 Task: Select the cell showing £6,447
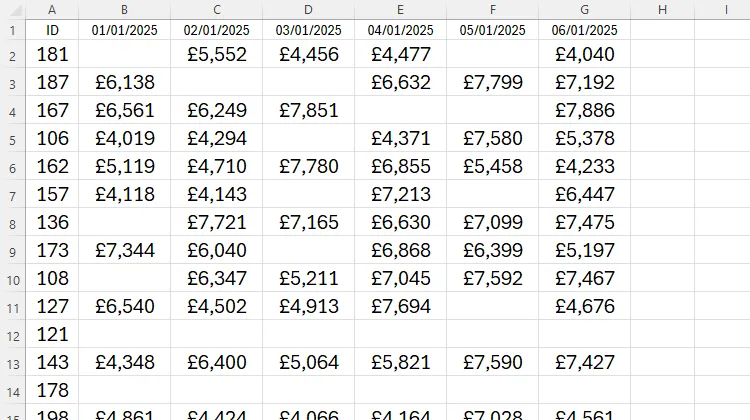point(585,194)
